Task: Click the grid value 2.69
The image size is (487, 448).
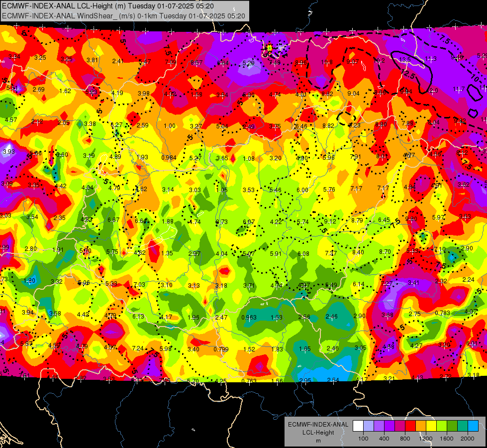Action: coord(39,90)
